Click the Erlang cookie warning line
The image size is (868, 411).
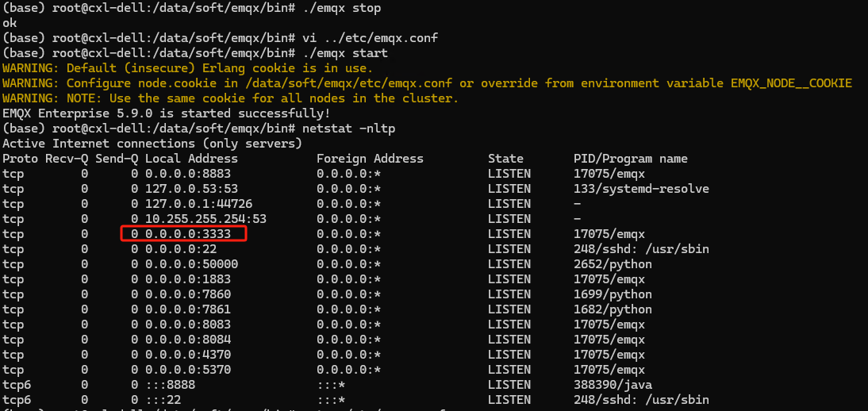pos(188,69)
